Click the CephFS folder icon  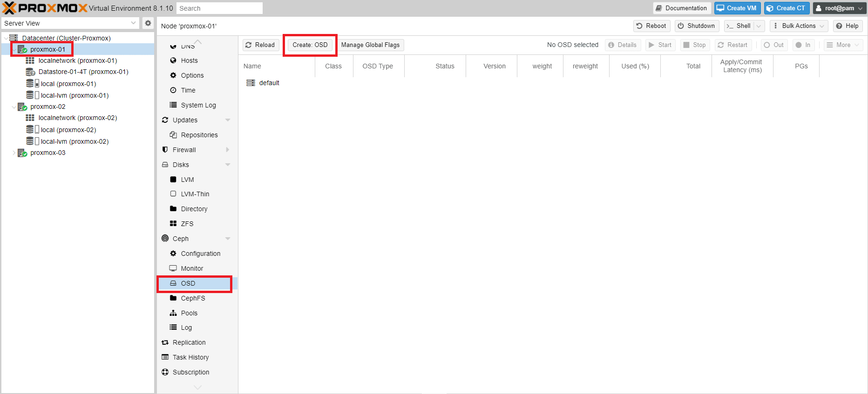pyautogui.click(x=173, y=298)
